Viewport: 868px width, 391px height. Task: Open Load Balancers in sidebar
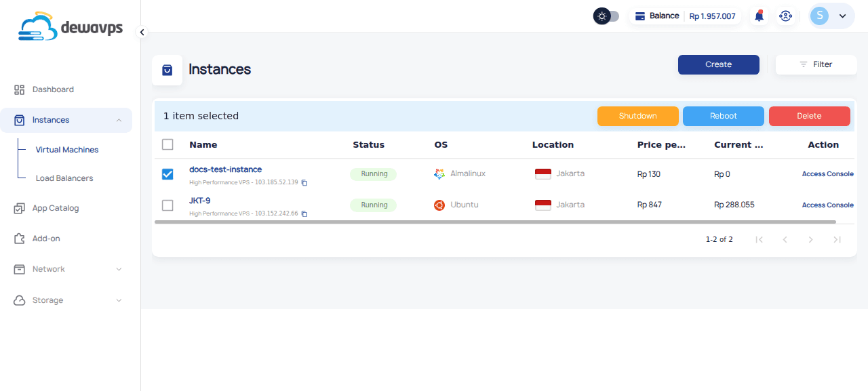tap(64, 178)
